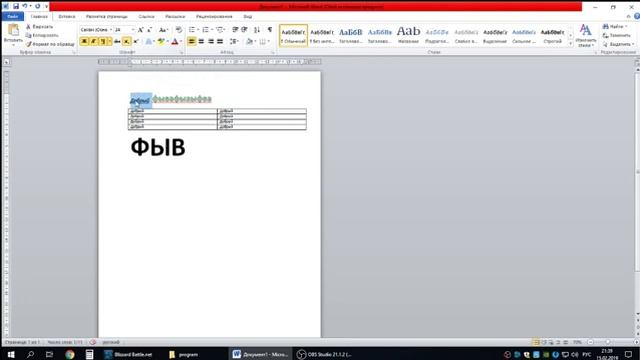
Task: Click the Multilevel list icon
Action: click(220, 30)
